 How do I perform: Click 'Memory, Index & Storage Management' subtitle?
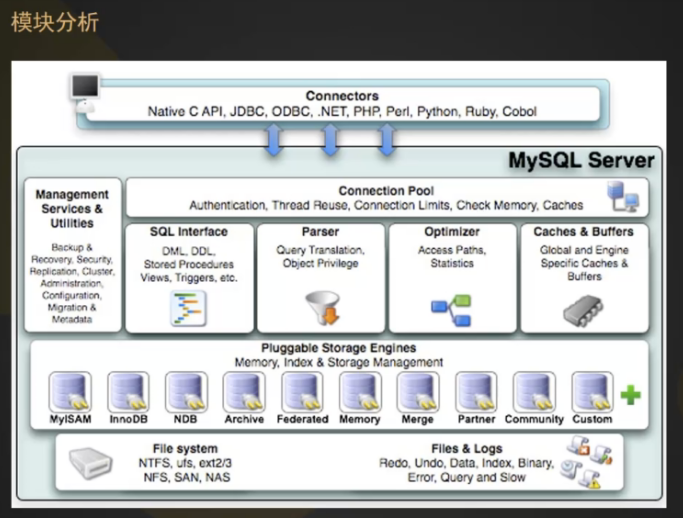338,362
